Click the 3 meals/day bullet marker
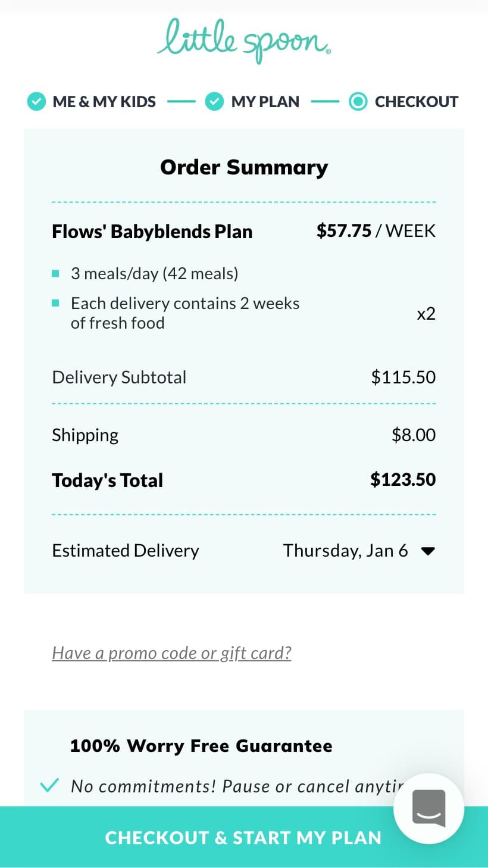Viewport: 488px width, 868px height. click(x=55, y=274)
